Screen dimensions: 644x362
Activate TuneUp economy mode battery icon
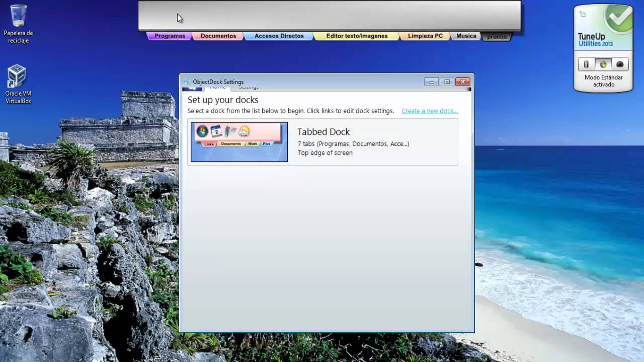(586, 64)
